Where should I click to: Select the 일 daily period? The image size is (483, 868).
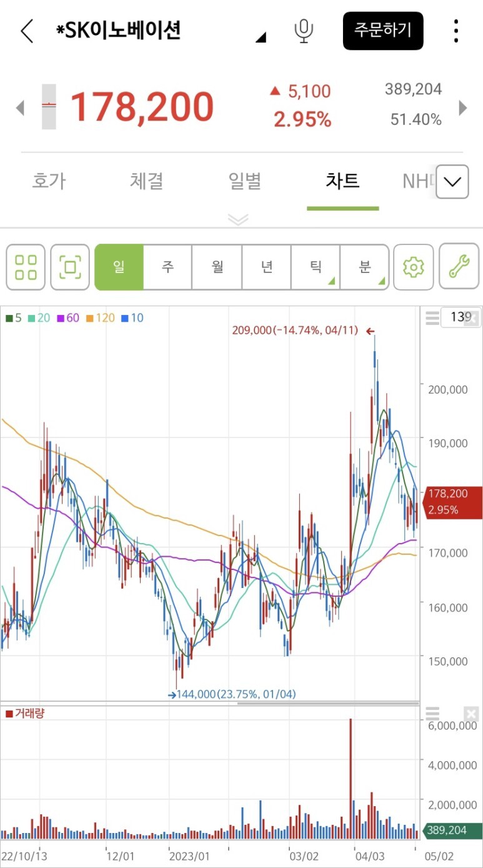119,267
